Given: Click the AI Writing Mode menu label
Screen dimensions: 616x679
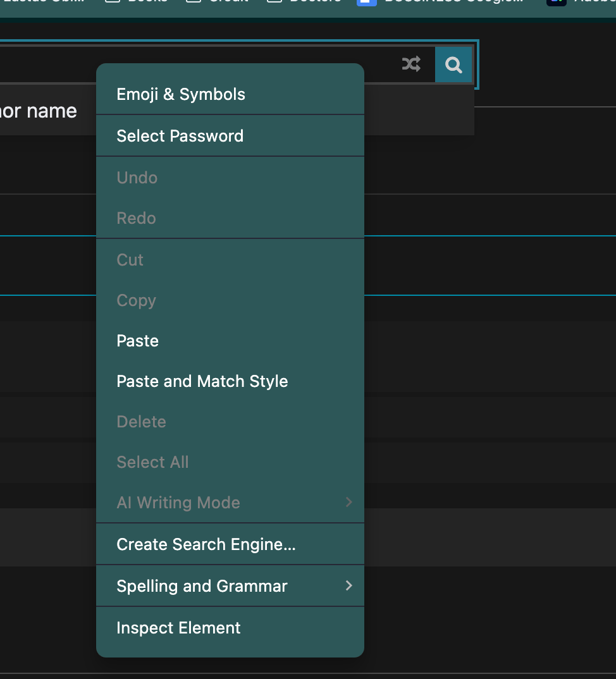Looking at the screenshot, I should [x=178, y=503].
